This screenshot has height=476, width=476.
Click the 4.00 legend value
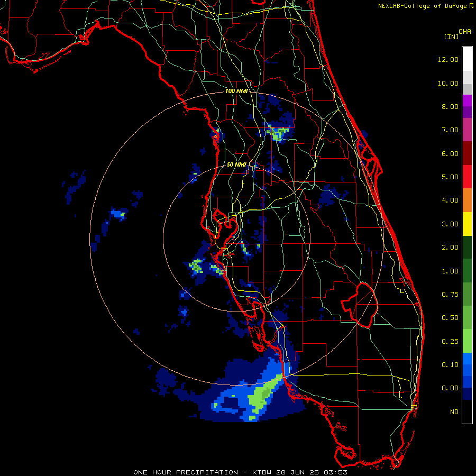click(x=450, y=200)
